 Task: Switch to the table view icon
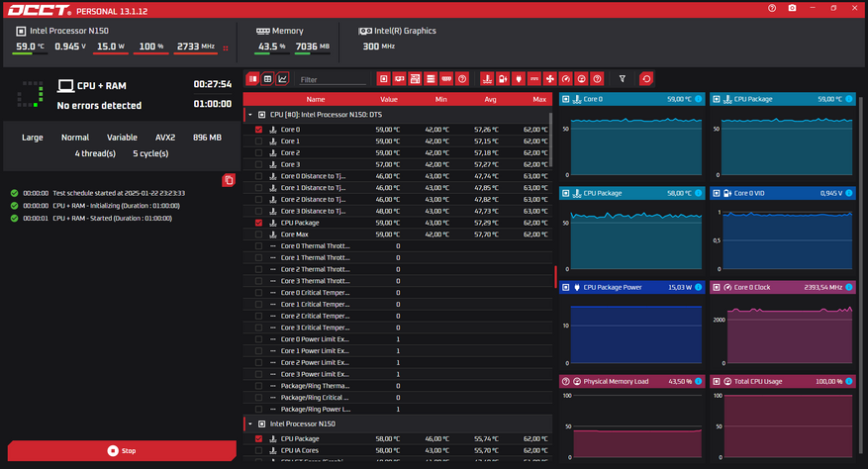pyautogui.click(x=268, y=79)
